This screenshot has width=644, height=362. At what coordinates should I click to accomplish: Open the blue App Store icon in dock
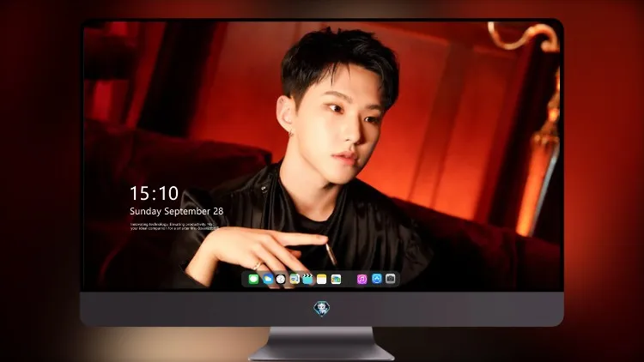(377, 279)
